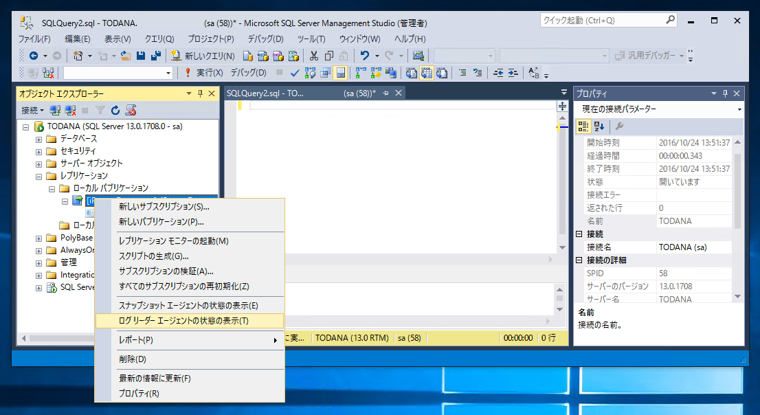Click the 実行(X) execute button
This screenshot has height=415, width=760.
(x=204, y=73)
